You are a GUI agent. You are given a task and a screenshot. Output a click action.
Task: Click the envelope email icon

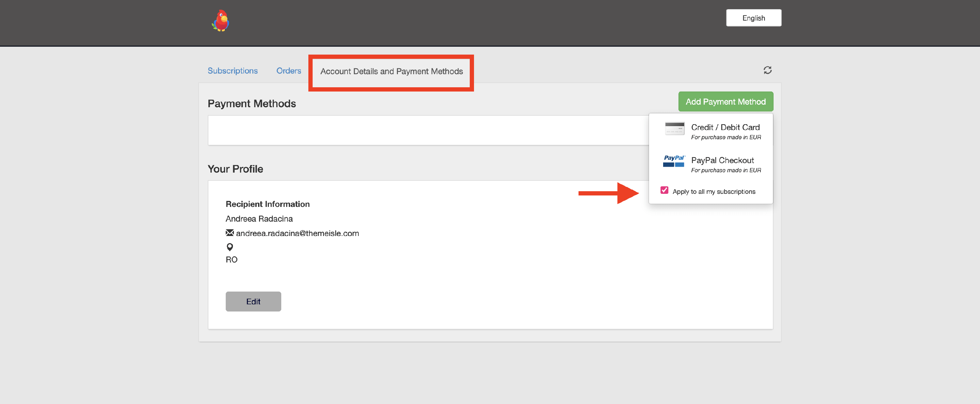pos(229,233)
